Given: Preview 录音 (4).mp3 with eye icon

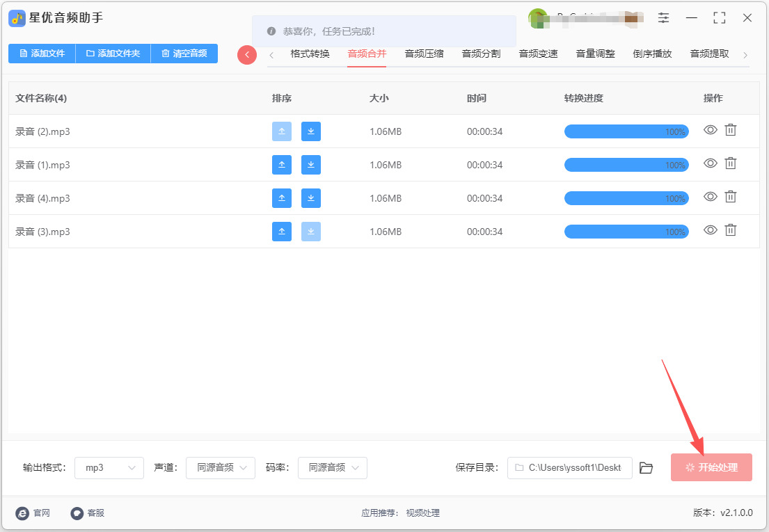Looking at the screenshot, I should tap(710, 197).
